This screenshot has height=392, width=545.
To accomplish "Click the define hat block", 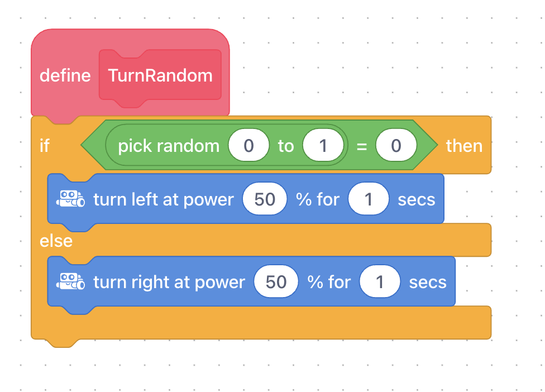I will click(65, 75).
